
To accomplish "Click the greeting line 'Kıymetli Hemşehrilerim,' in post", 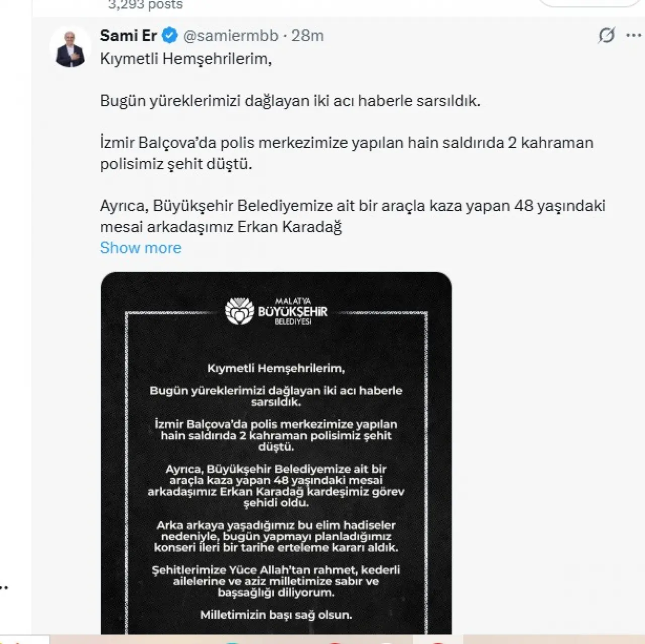I will pyautogui.click(x=186, y=58).
